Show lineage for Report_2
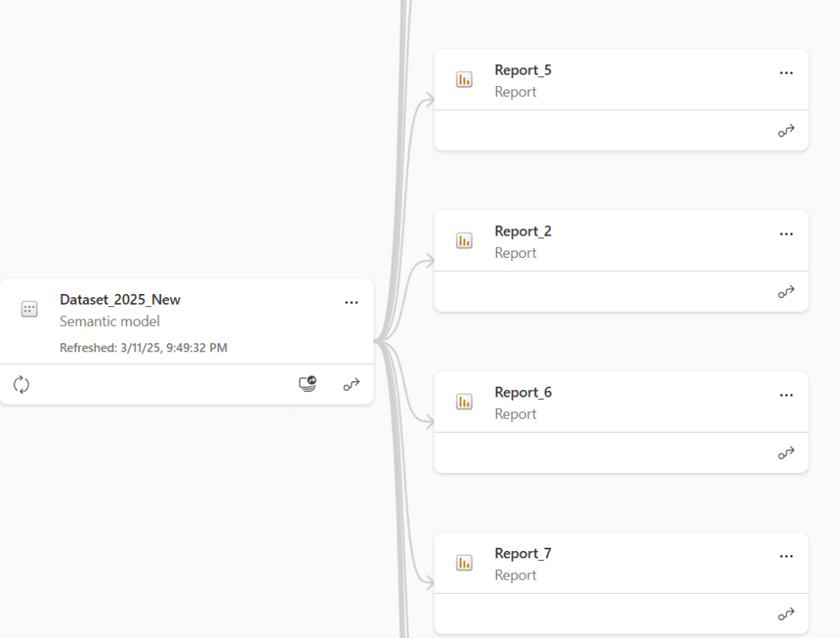The image size is (840, 638). click(787, 292)
